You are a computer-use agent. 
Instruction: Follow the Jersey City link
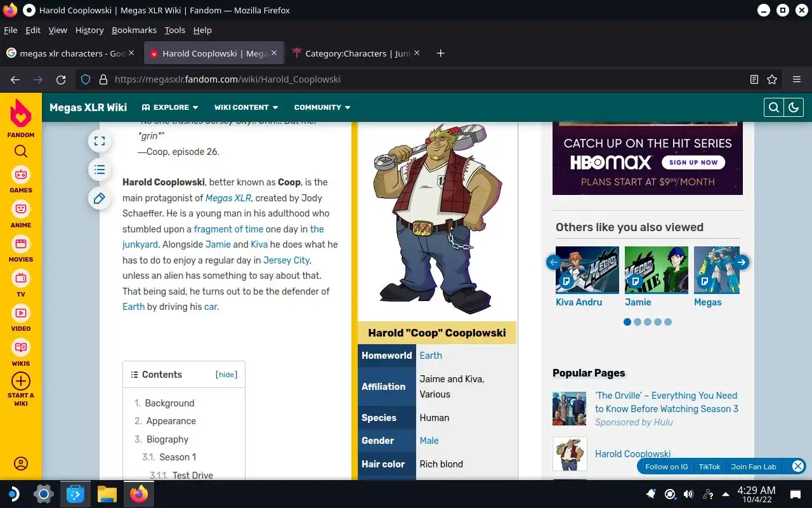pos(287,260)
